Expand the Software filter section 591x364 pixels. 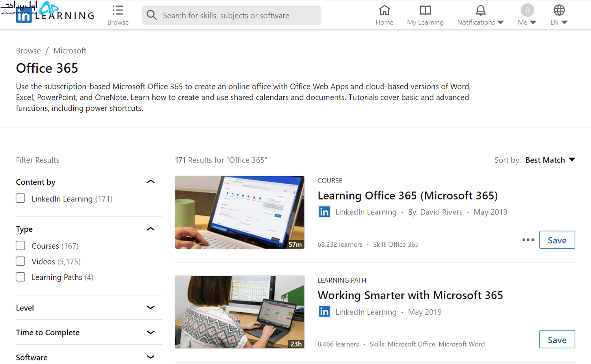point(151,357)
